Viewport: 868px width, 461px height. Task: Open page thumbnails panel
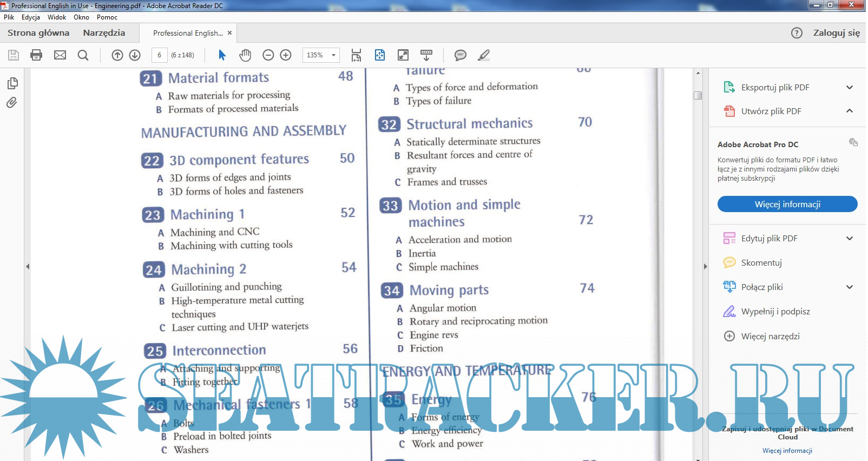12,83
